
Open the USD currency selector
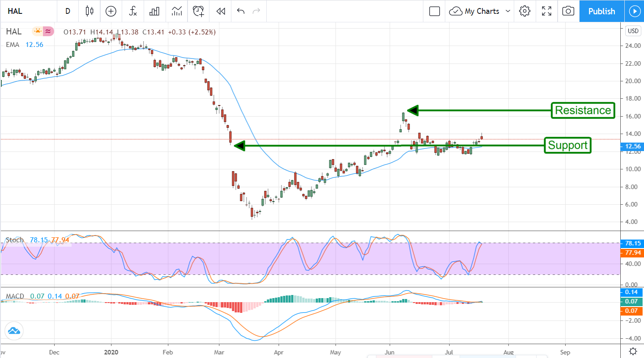(x=633, y=31)
